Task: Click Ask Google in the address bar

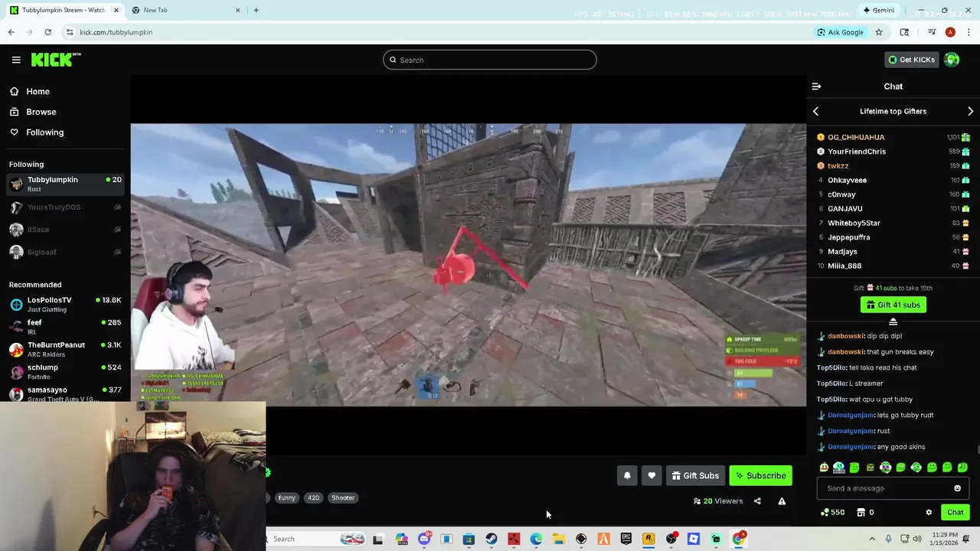Action: [x=841, y=32]
